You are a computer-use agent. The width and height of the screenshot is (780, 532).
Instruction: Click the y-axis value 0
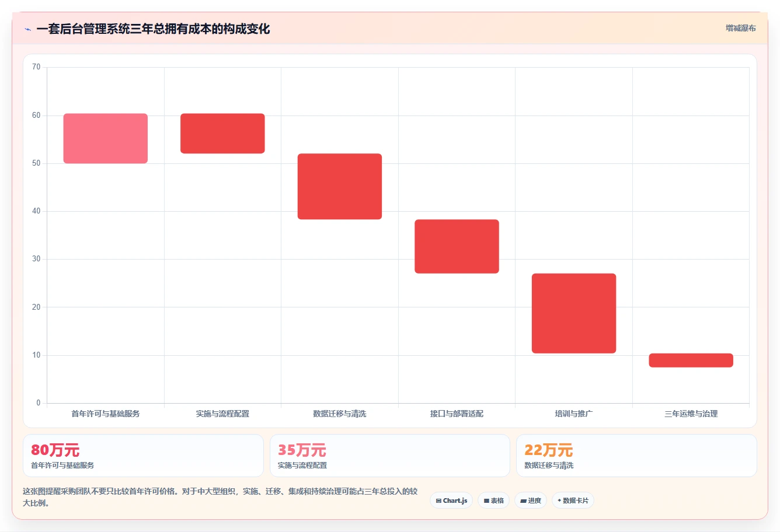pos(39,403)
